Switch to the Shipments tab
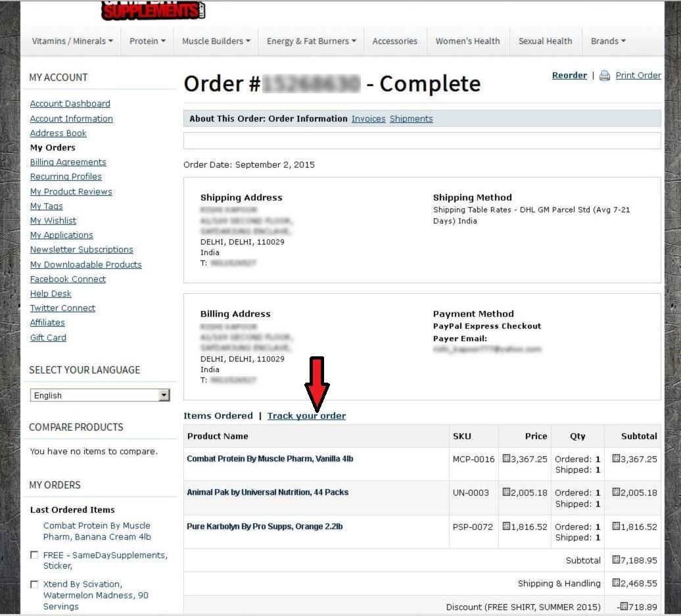Image resolution: width=681 pixels, height=616 pixels. point(411,118)
